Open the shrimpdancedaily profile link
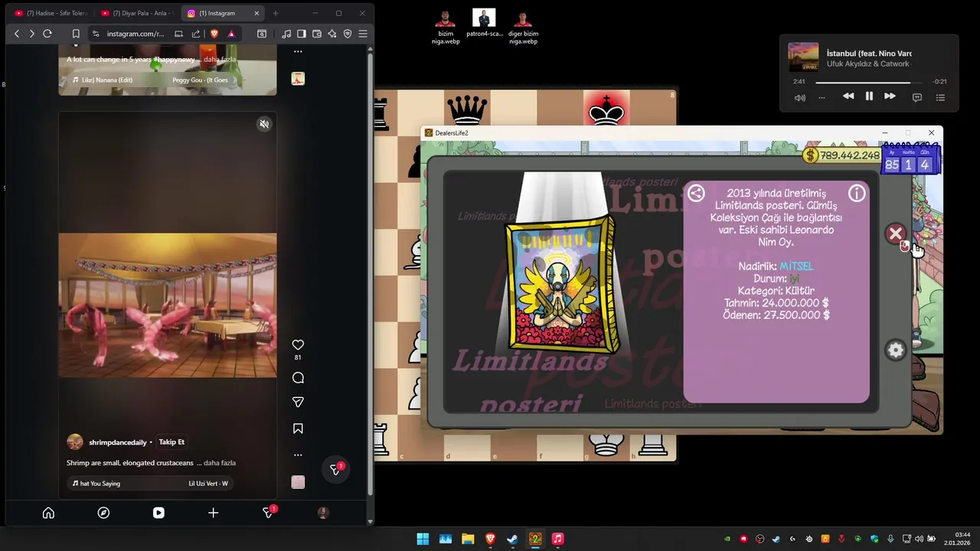The height and width of the screenshot is (551, 980). (x=117, y=442)
